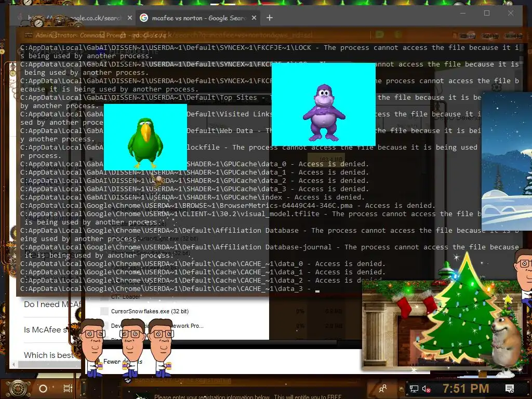
Task: Open Task View icon on taskbar
Action: (x=68, y=389)
